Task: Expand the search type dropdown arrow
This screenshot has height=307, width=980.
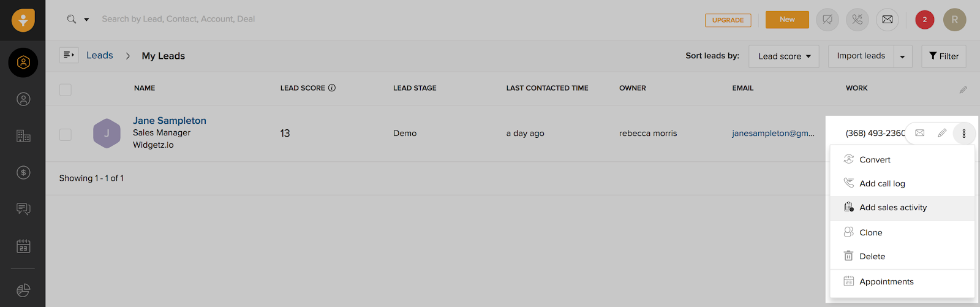Action: pyautogui.click(x=86, y=20)
